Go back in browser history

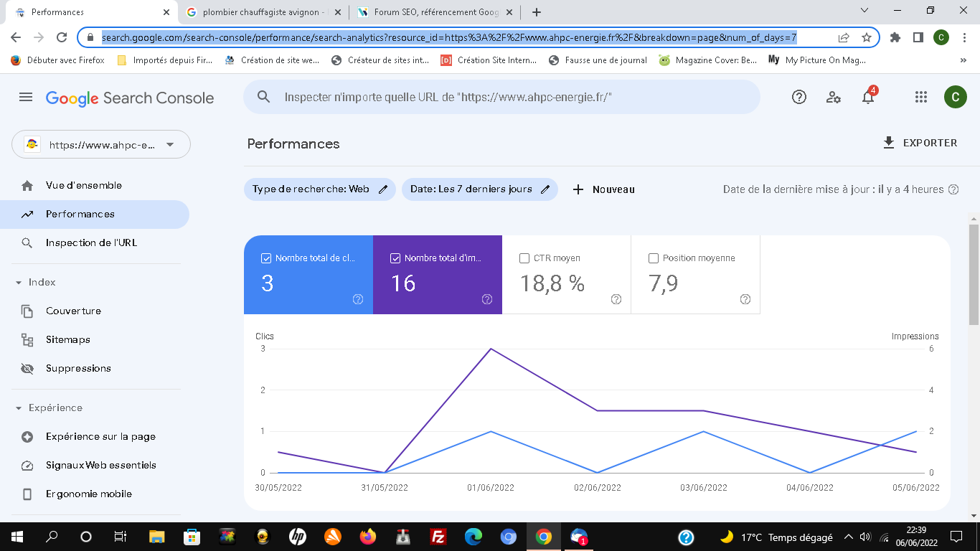pos(16,37)
